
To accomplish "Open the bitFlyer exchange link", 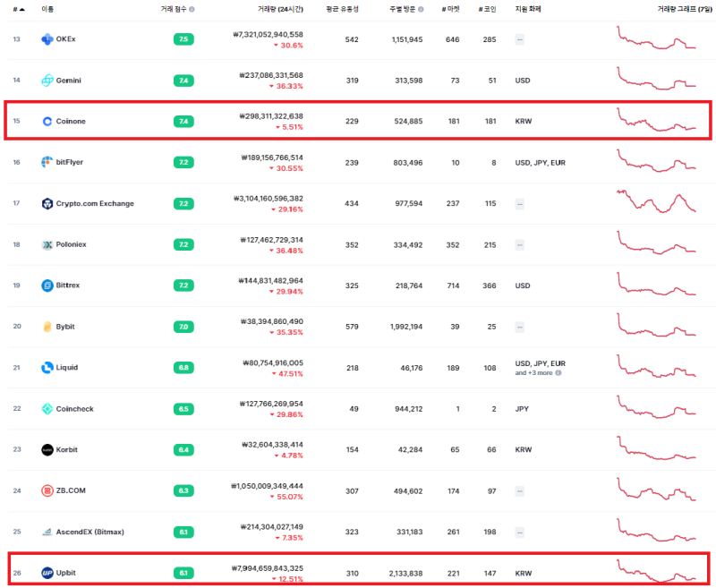I will point(70,162).
